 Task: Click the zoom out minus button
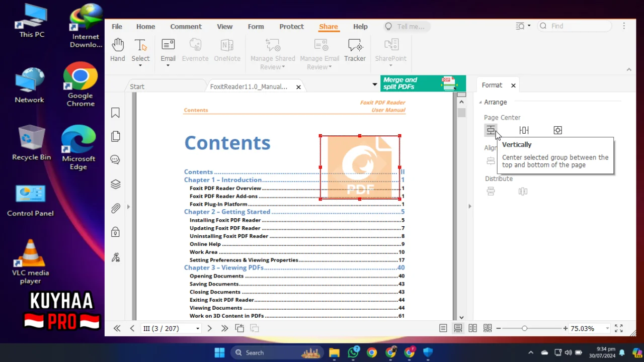click(499, 328)
